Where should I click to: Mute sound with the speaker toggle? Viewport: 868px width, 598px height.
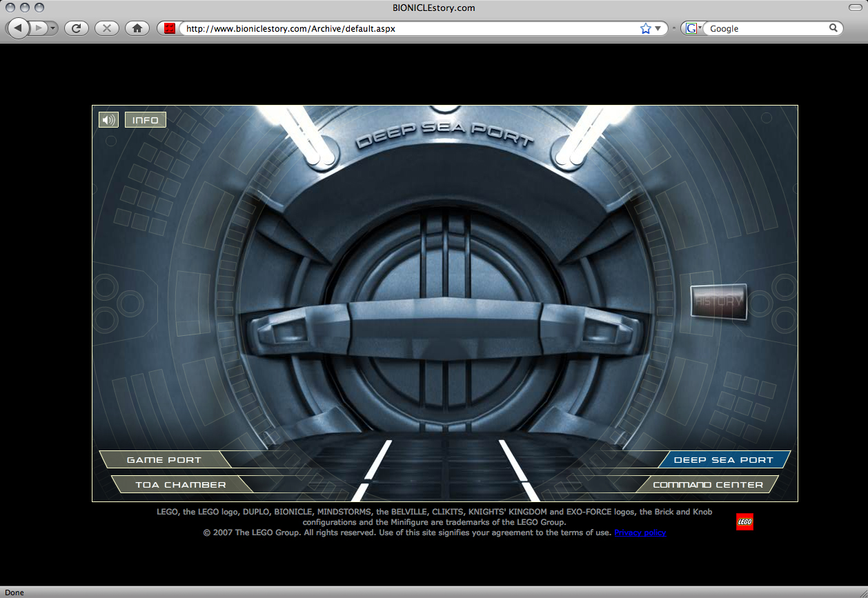coord(108,120)
